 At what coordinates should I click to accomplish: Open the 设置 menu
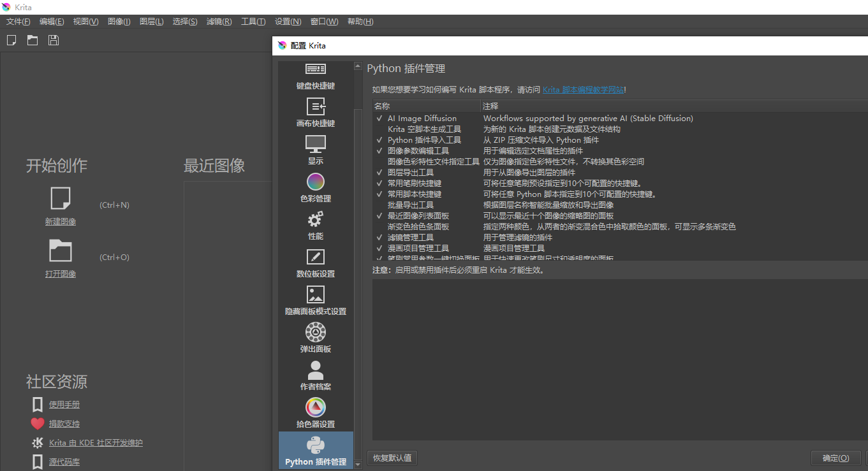(x=288, y=22)
